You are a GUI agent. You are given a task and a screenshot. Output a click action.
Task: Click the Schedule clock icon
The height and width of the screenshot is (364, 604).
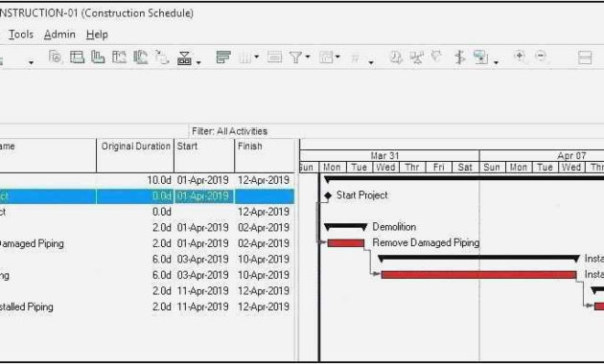pos(396,57)
